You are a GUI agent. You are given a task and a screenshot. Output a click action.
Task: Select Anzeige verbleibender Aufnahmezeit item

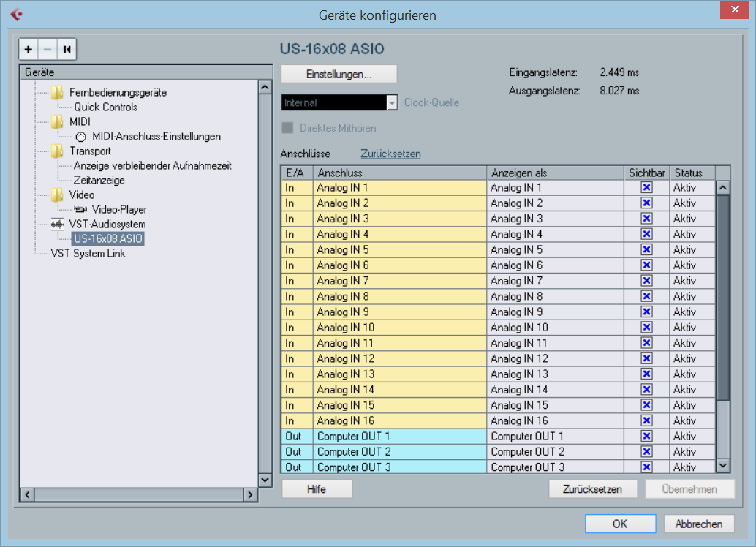(x=152, y=165)
